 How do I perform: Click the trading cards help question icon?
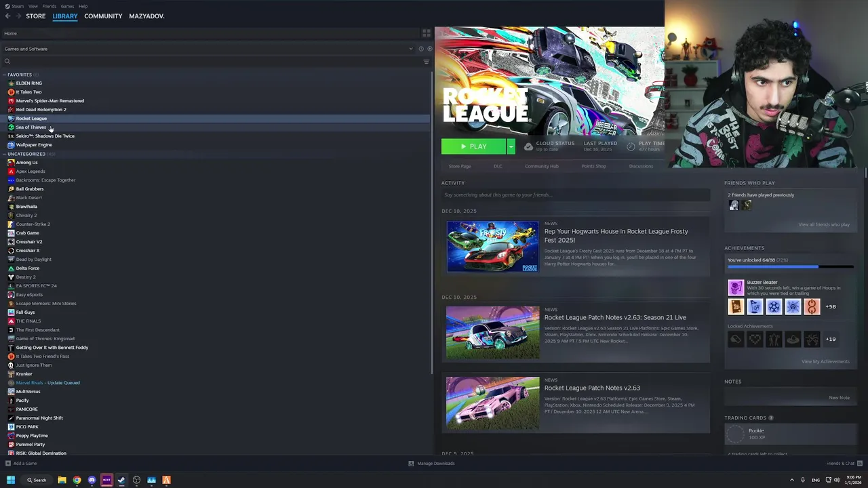point(771,418)
